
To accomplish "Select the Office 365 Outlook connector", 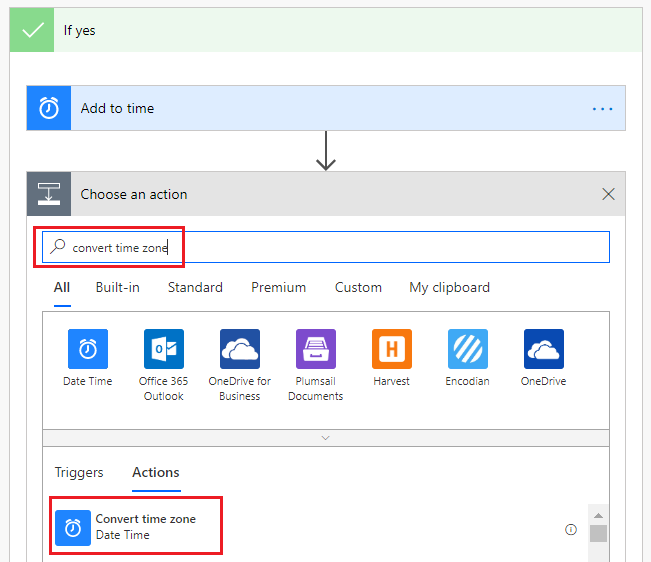I will [164, 349].
